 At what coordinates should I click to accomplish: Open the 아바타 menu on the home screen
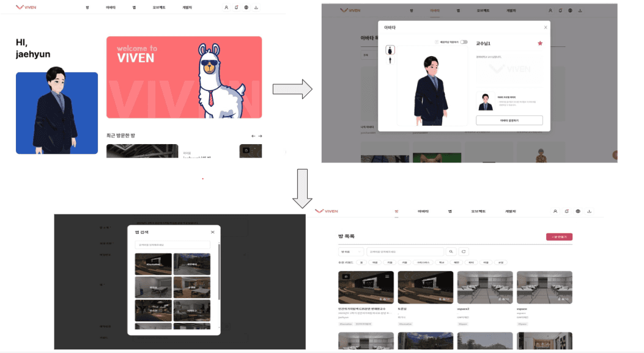[111, 7]
